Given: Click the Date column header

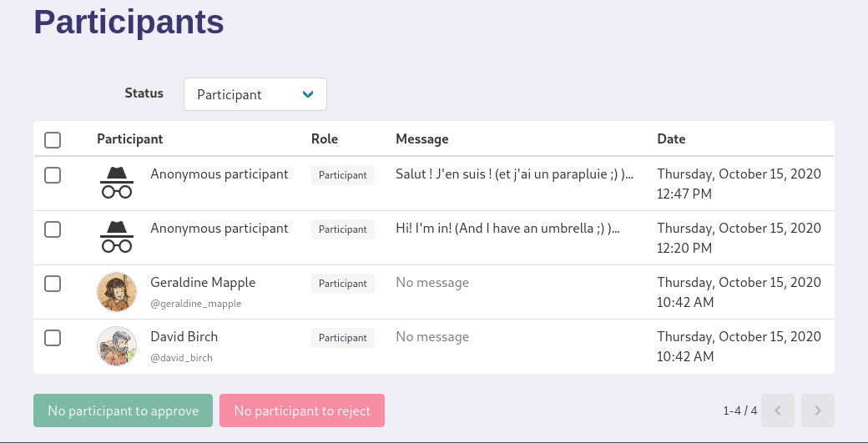Looking at the screenshot, I should click(671, 138).
